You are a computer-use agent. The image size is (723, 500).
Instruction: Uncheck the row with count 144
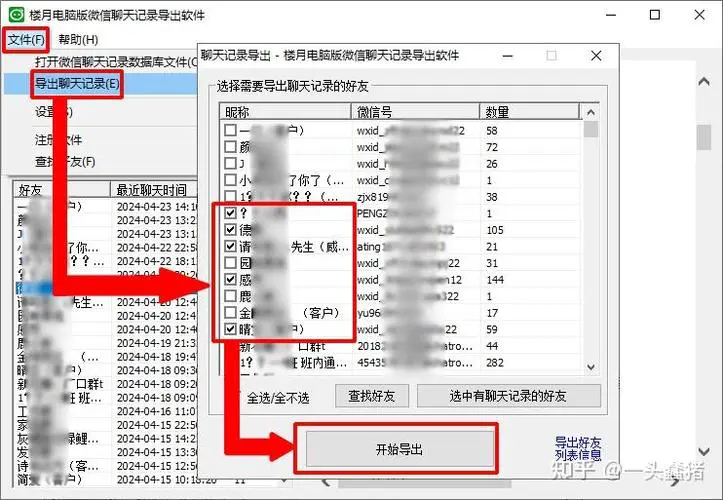click(x=230, y=280)
